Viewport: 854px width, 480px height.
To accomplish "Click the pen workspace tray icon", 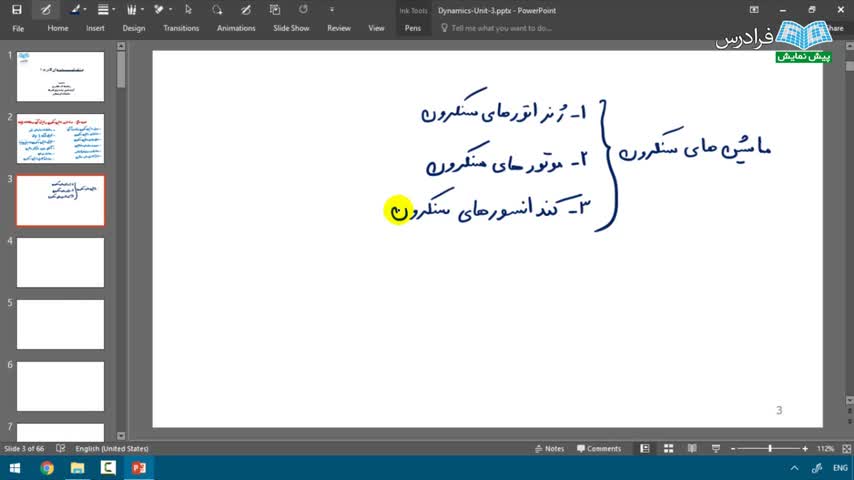I will [817, 468].
